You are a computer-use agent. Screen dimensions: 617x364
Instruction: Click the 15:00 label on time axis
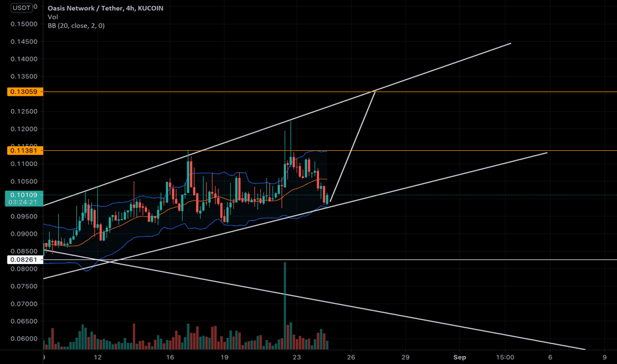pos(505,357)
